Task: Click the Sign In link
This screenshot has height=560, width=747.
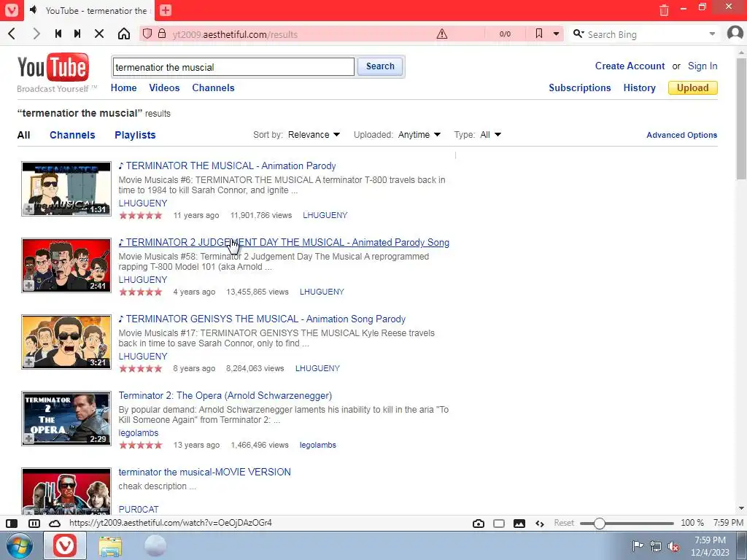Action: (703, 66)
